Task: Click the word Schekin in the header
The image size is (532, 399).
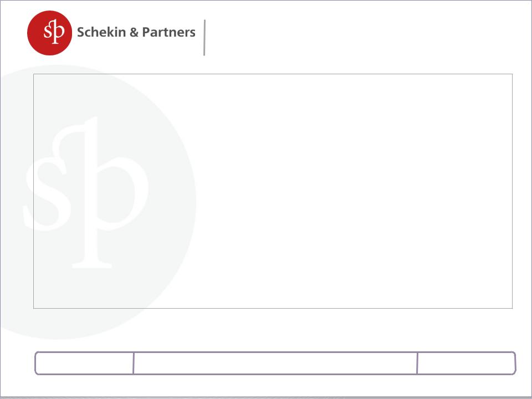Action: (101, 32)
